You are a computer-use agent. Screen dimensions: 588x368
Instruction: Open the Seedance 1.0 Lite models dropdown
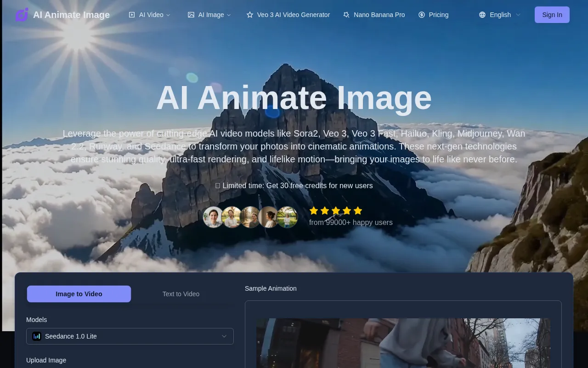(130, 336)
